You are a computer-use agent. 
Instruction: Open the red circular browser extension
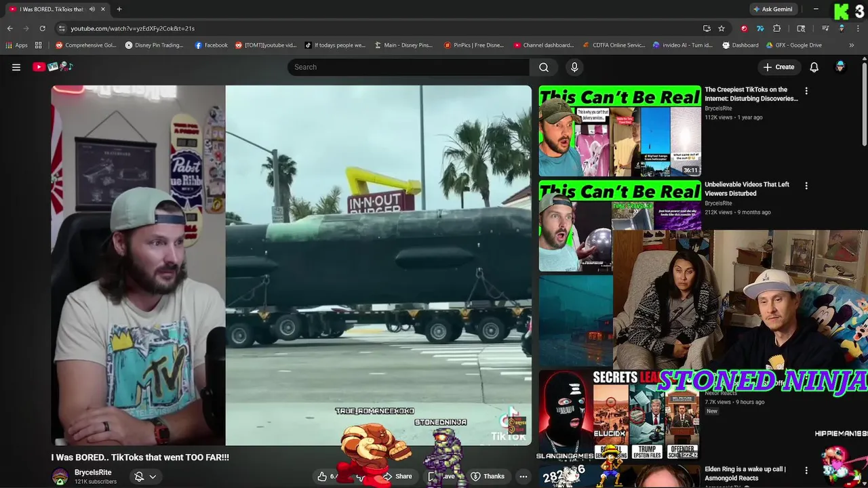pyautogui.click(x=744, y=28)
